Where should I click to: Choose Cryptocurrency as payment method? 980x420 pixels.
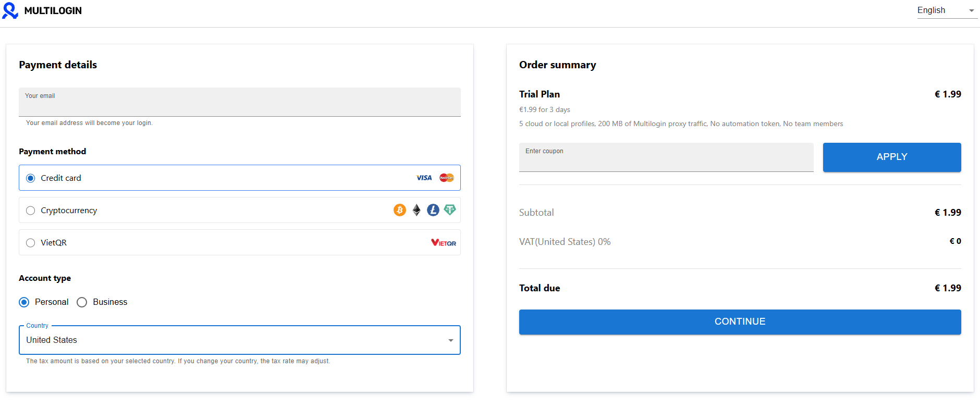(31, 211)
